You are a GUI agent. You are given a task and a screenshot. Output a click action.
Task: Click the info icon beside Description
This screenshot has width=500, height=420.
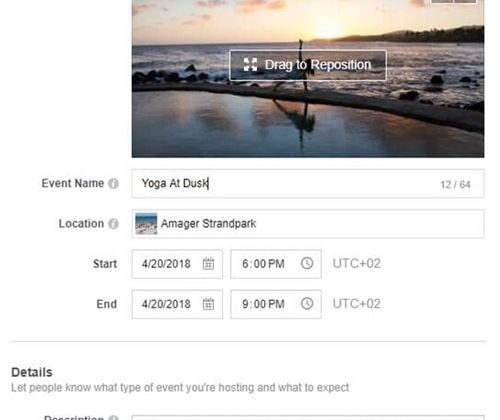(113, 418)
